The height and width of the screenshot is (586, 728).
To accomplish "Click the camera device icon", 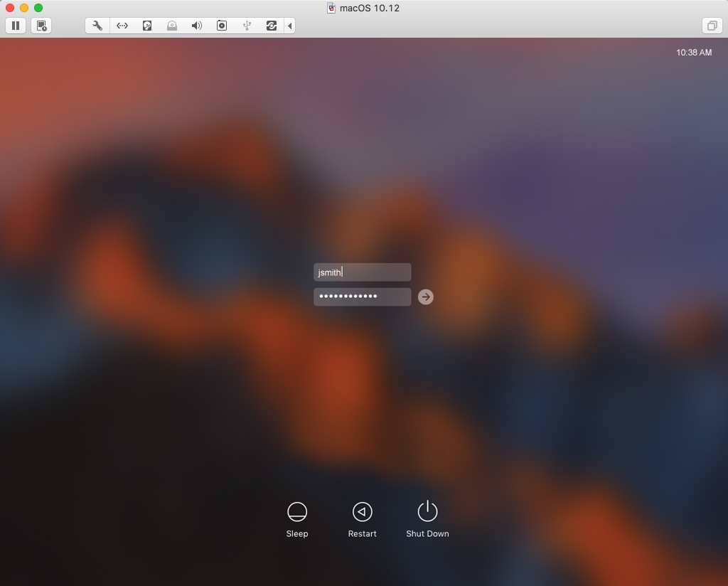I will pyautogui.click(x=222, y=26).
